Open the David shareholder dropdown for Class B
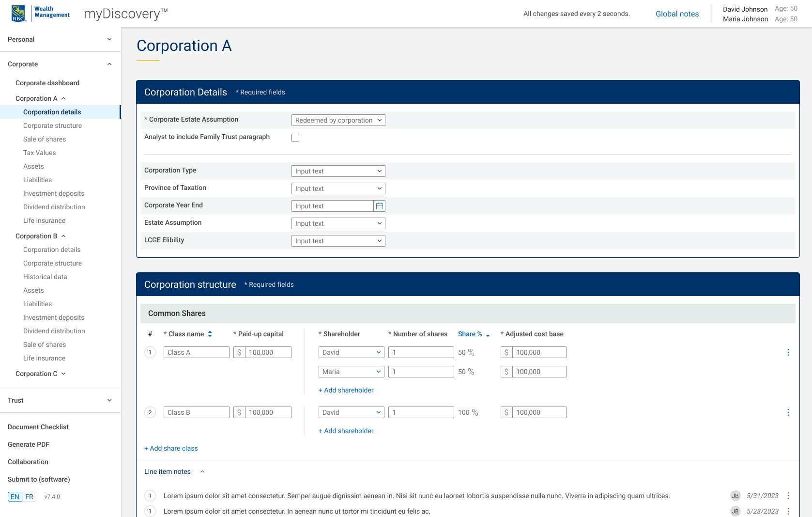812x517 pixels. (352, 412)
